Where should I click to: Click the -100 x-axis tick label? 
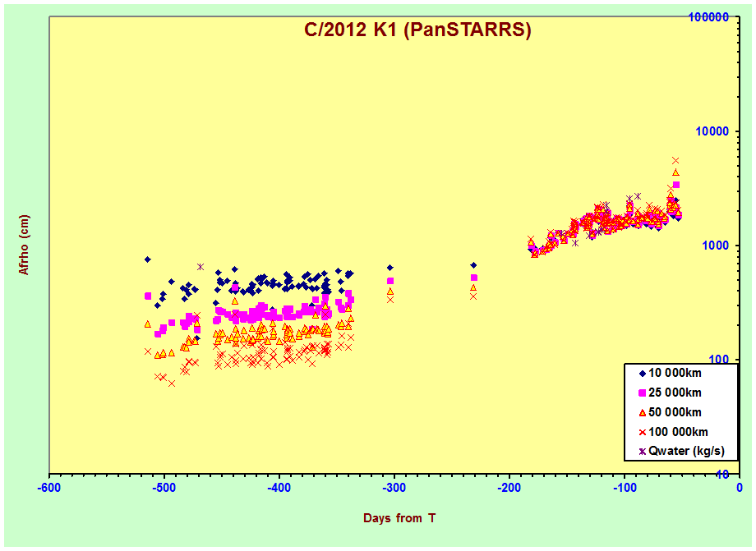(x=625, y=488)
